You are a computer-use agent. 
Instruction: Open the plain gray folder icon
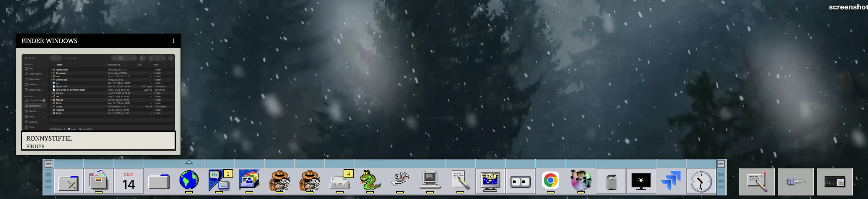pos(159,182)
